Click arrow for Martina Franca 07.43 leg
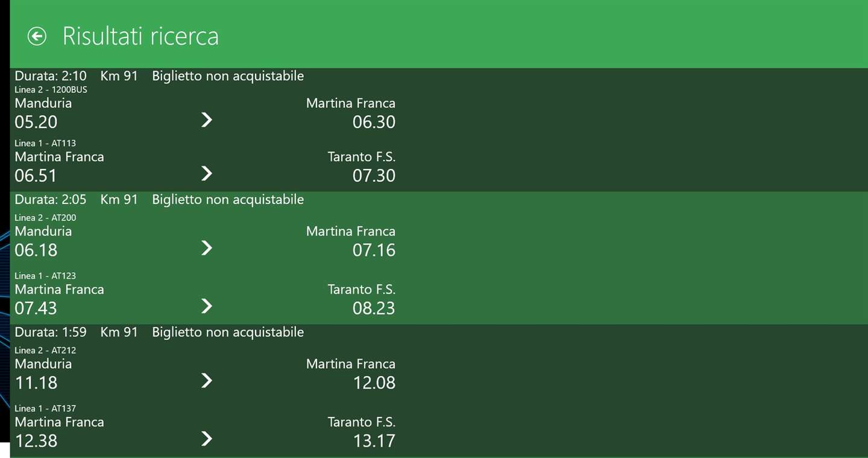The height and width of the screenshot is (458, 868). point(207,306)
